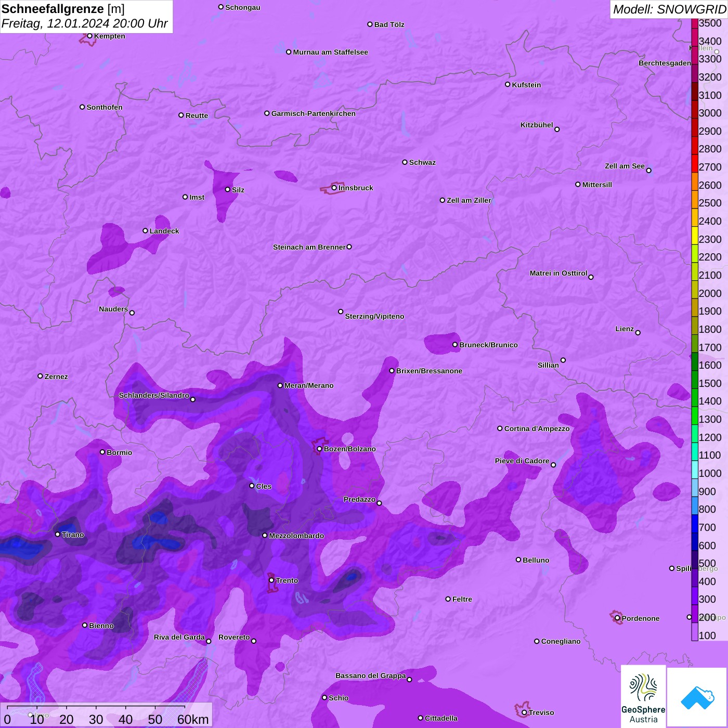Click the Modell: SNOWGRID label
The image size is (728, 728).
pyautogui.click(x=669, y=9)
